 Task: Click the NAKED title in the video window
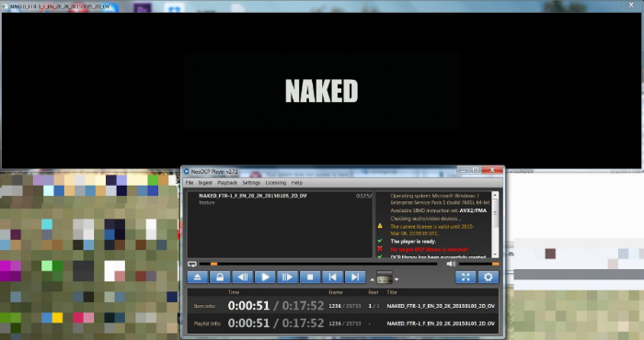(322, 91)
